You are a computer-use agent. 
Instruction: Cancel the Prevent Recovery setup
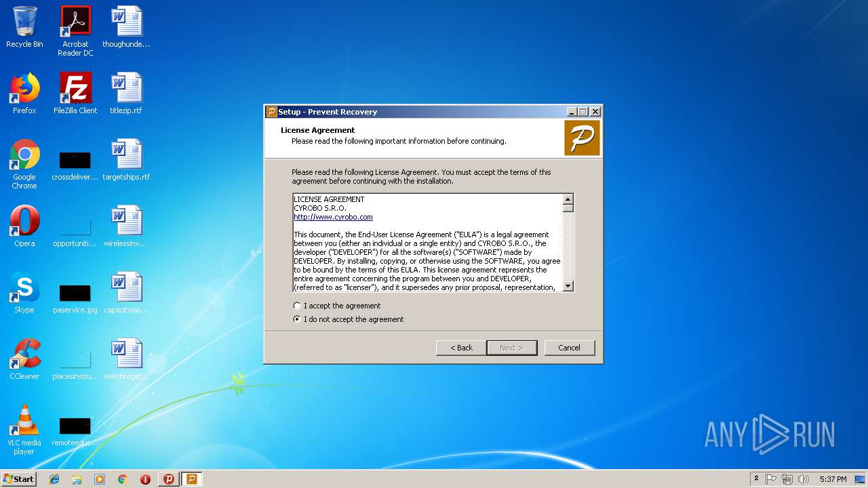click(570, 348)
